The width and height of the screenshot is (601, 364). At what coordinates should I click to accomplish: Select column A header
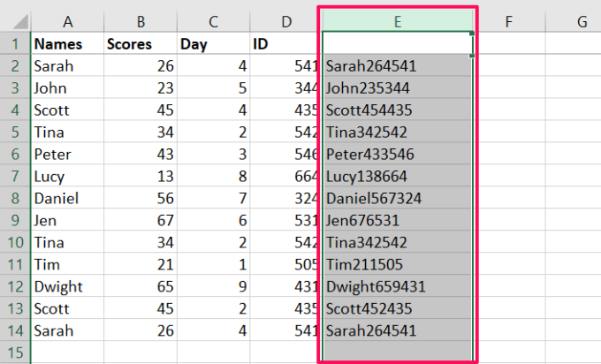[x=67, y=21]
